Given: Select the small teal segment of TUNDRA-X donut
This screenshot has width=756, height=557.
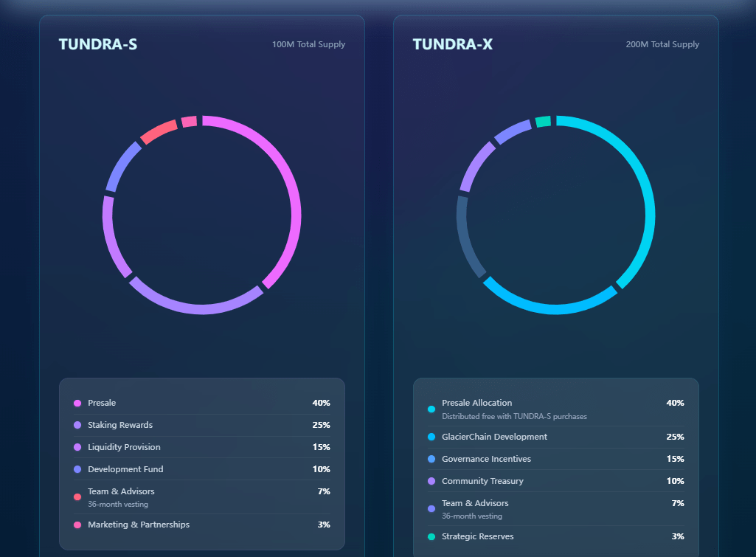Looking at the screenshot, I should [543, 122].
